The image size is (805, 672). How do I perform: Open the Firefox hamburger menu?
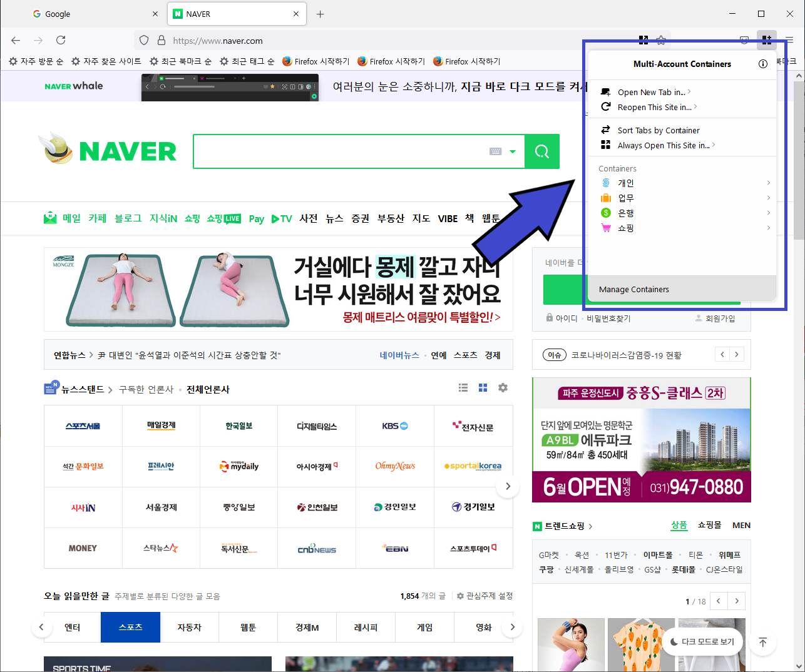pyautogui.click(x=789, y=40)
